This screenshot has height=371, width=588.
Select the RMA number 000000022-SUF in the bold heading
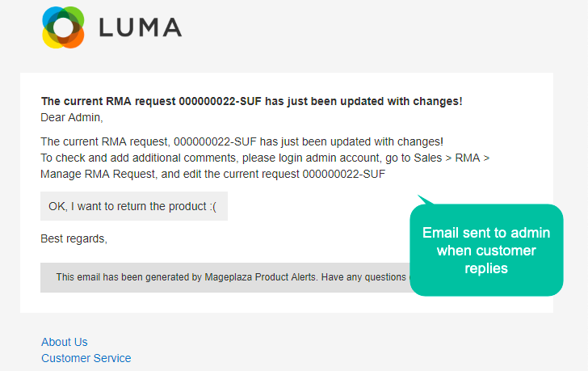click(220, 101)
